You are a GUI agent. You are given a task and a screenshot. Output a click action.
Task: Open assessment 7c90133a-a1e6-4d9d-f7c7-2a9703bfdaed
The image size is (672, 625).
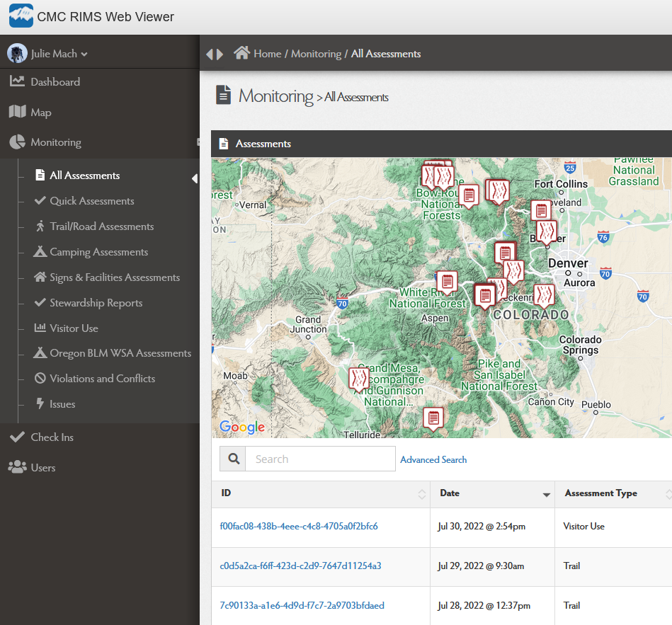click(x=302, y=605)
